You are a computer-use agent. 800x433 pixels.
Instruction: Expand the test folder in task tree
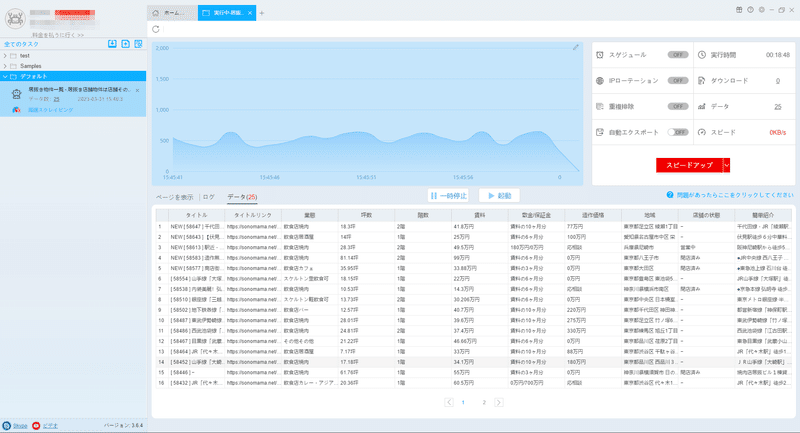tap(5, 56)
